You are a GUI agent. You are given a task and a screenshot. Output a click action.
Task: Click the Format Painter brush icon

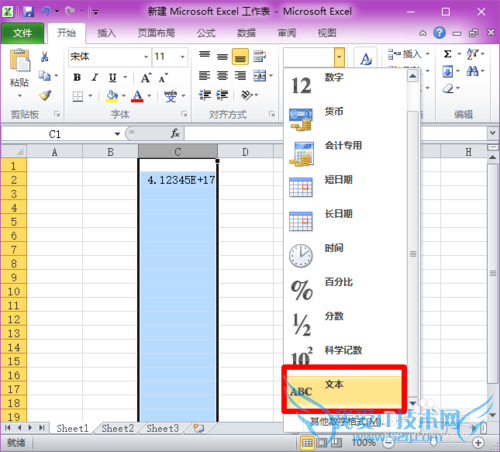coord(45,96)
